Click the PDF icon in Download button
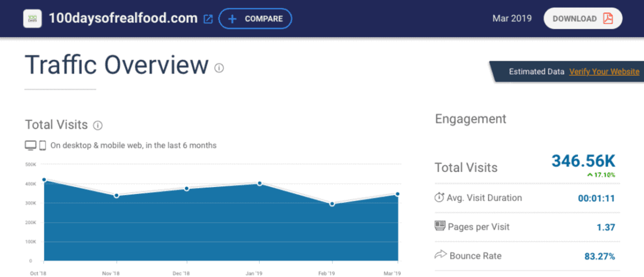644x277 pixels. 608,19
